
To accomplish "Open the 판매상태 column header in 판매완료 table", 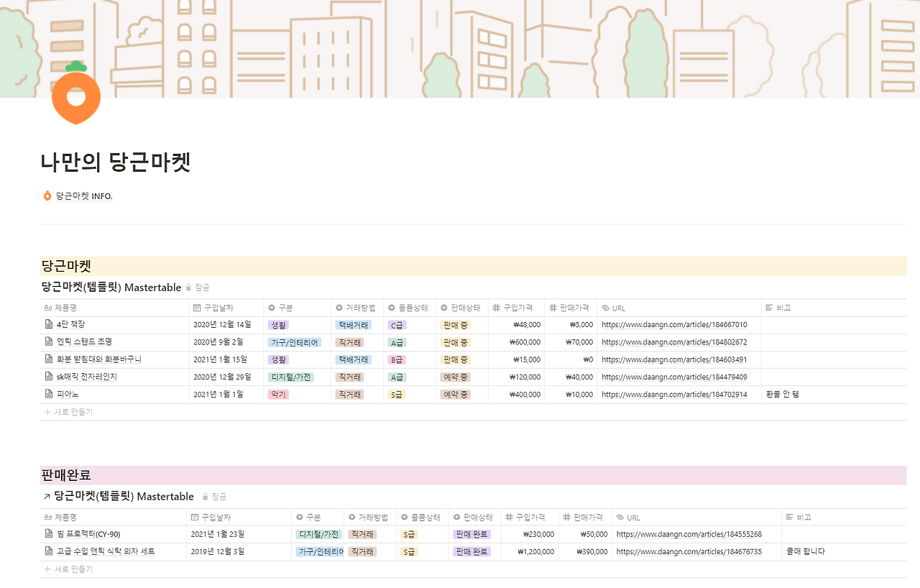I will point(474,517).
